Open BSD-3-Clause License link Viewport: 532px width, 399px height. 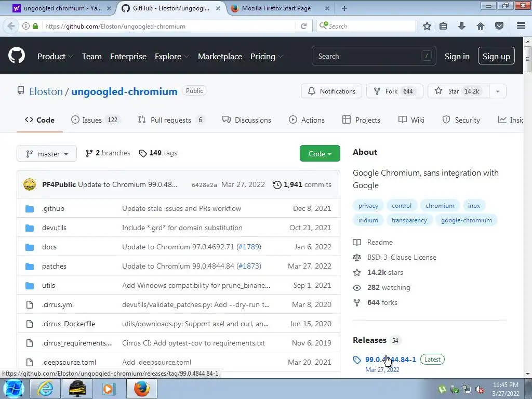[395, 258]
